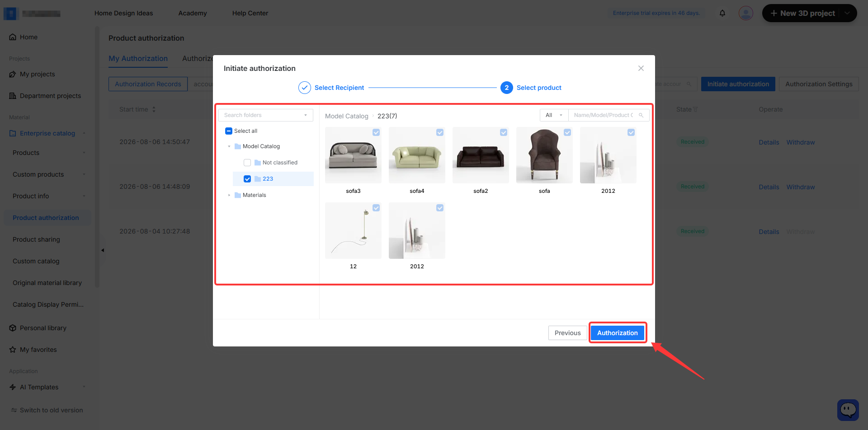Uncheck the product 12 lamp checkbox
Screen dimensions: 868x430
point(376,208)
